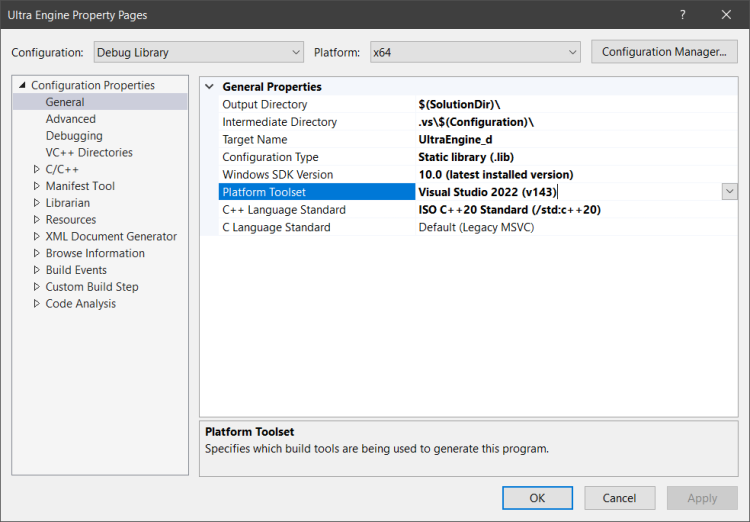Expand the Build Events node
The image size is (750, 522).
pos(36,270)
